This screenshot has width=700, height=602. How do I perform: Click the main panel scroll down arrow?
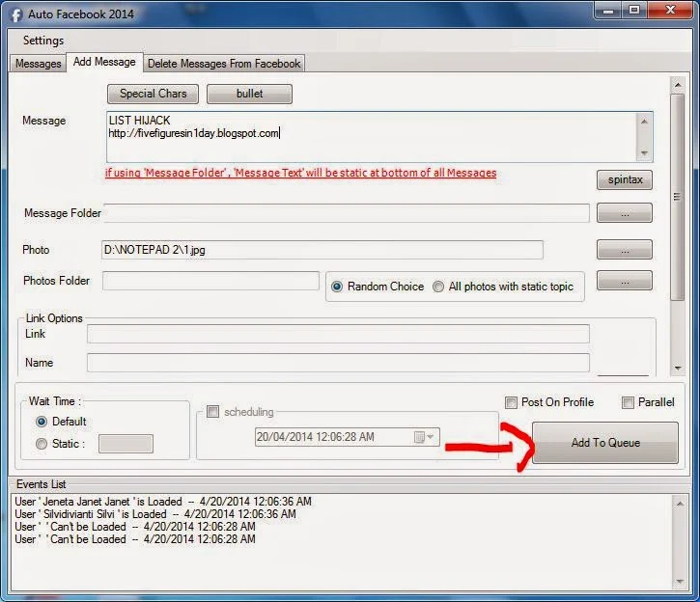click(678, 369)
